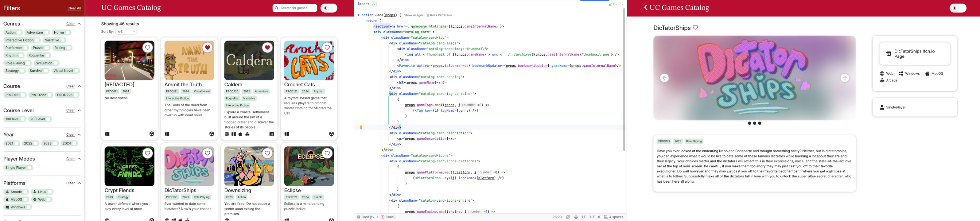Click search magnifier icon in catalog header
This screenshot has height=221, width=980.
click(x=277, y=8)
